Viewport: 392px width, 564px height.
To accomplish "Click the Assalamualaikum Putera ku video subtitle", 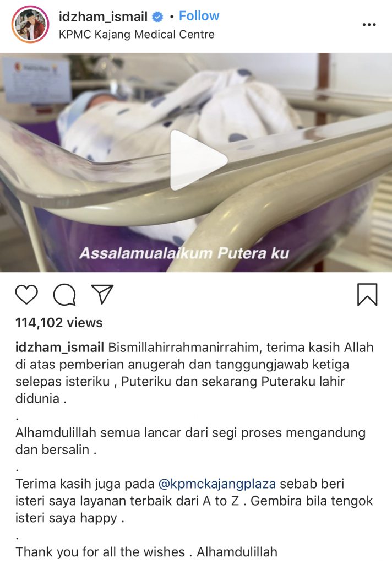I will (184, 253).
